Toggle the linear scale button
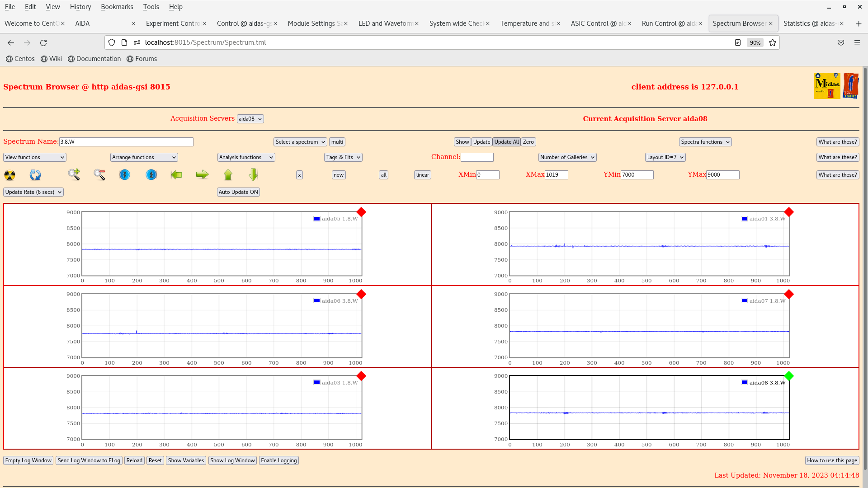 click(422, 175)
